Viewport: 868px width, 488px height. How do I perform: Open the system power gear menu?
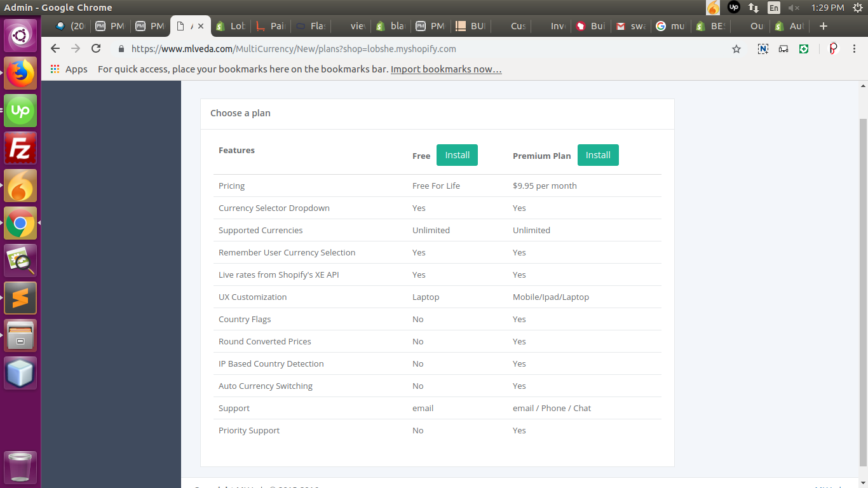(857, 8)
